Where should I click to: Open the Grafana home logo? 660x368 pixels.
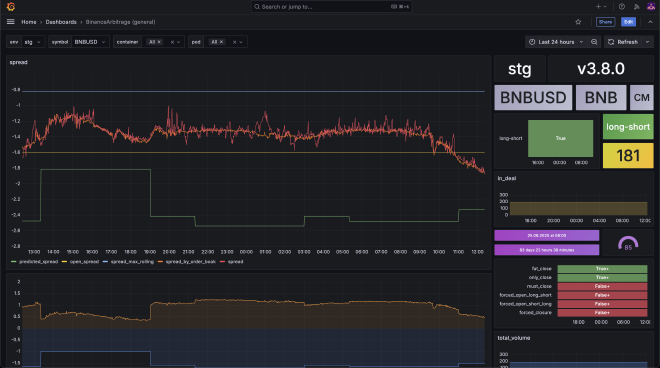coord(11,7)
